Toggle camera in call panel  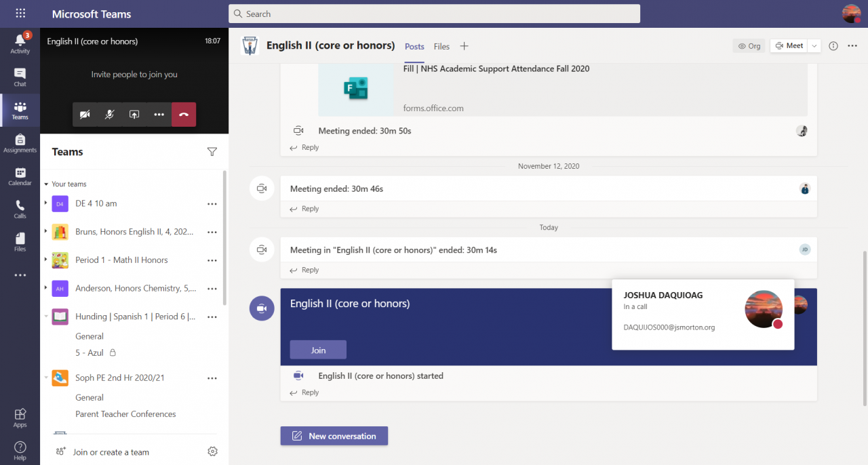tap(85, 115)
